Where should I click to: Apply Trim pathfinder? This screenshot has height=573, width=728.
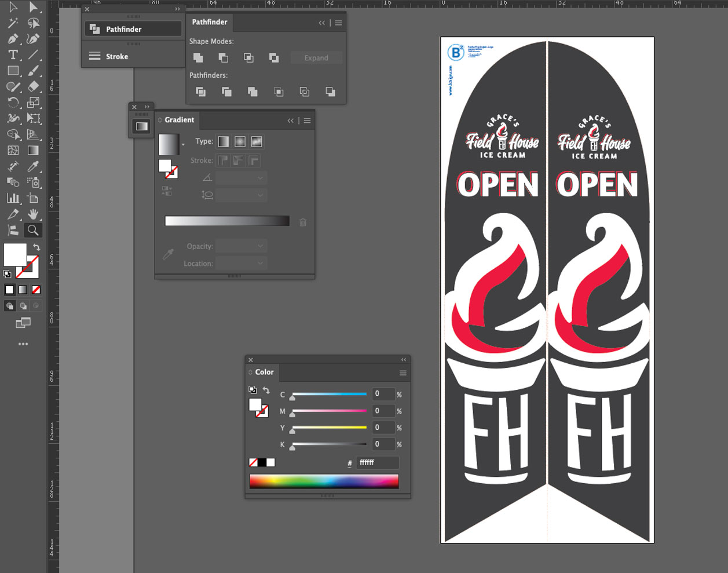226,92
